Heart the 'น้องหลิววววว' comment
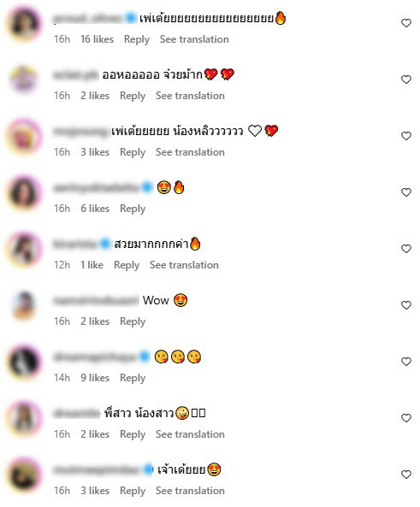Viewport: 420px width, 507px height. [406, 136]
